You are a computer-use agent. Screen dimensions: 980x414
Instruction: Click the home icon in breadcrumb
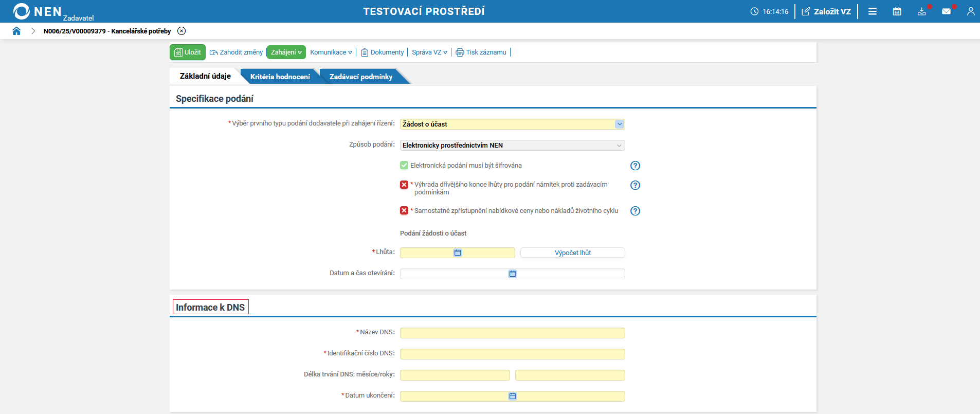tap(16, 31)
